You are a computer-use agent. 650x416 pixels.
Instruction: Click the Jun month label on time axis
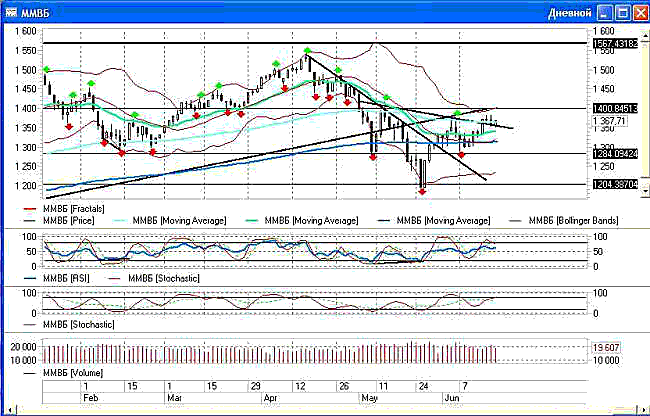click(x=451, y=398)
